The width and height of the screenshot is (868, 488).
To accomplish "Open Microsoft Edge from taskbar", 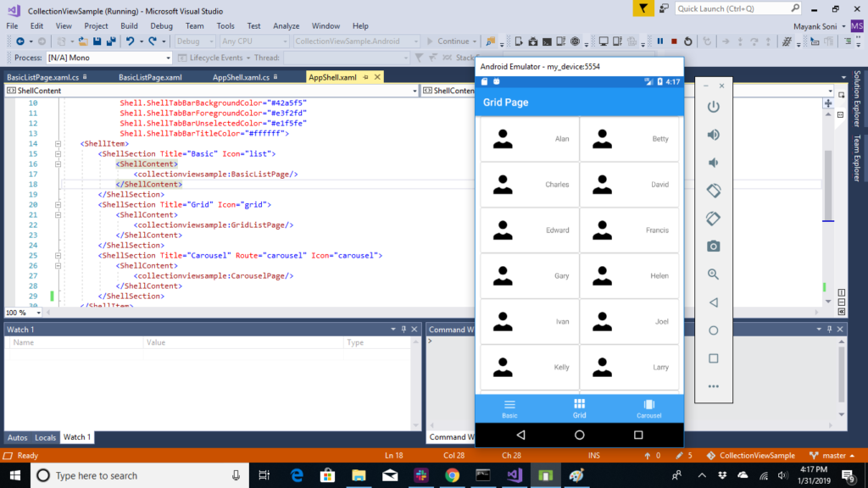I will 297,475.
